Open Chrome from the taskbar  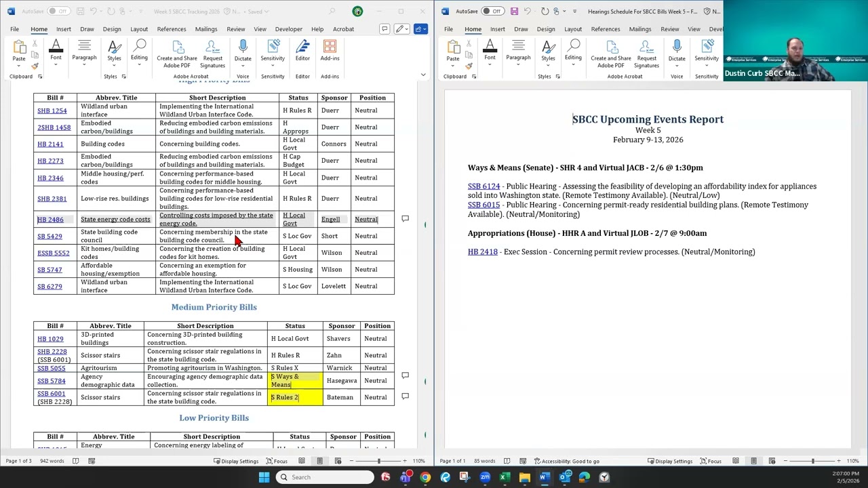pyautogui.click(x=425, y=477)
